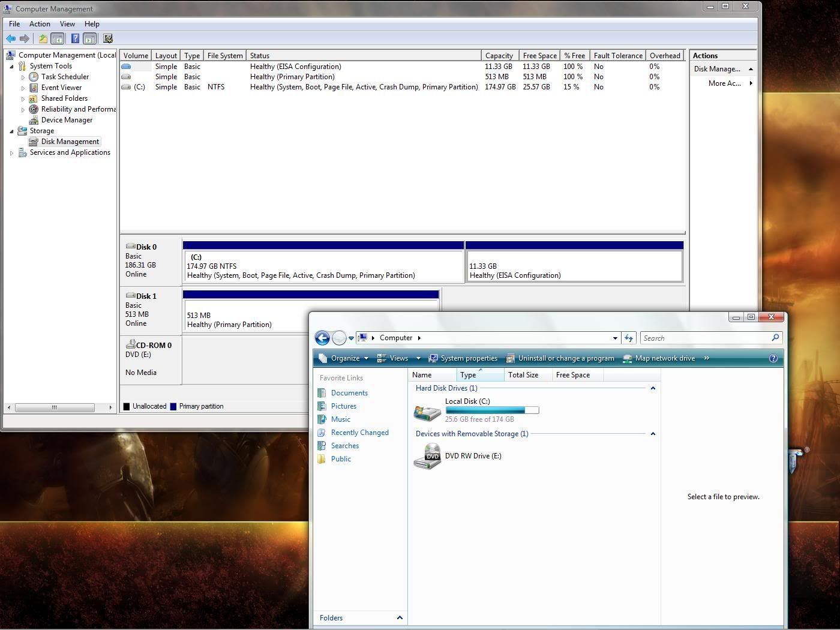840x630 pixels.
Task: Toggle Show/Hide Action Pane toolbar icon
Action: 89,39
